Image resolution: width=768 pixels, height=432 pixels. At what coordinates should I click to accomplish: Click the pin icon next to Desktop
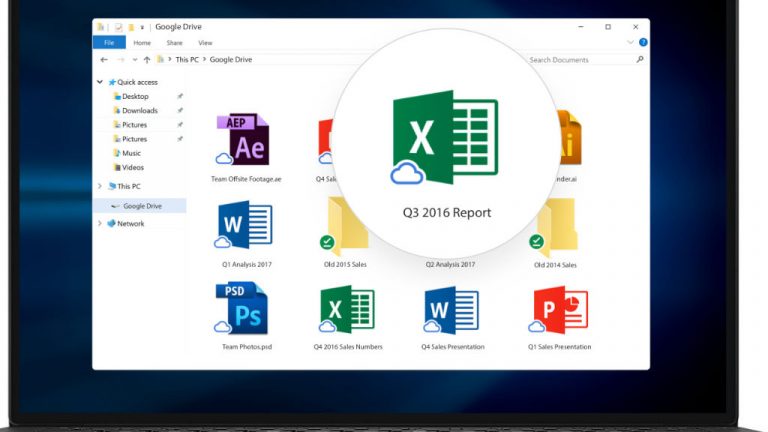[180, 96]
